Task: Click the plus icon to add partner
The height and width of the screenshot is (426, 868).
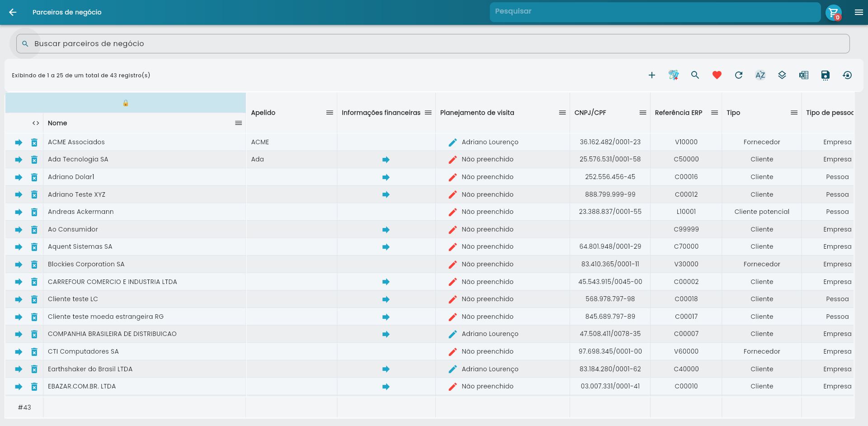Action: click(x=651, y=76)
